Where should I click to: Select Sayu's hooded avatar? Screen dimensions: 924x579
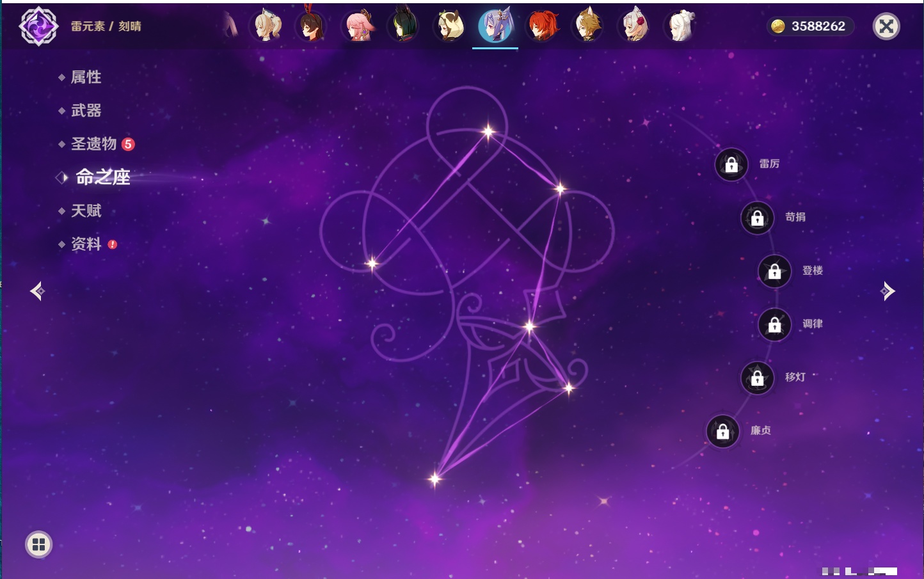450,26
